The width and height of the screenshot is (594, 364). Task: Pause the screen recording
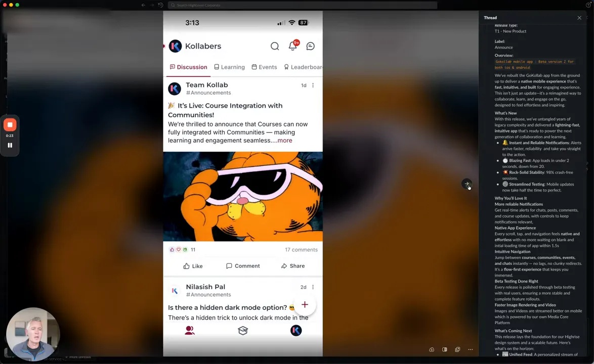tap(10, 145)
